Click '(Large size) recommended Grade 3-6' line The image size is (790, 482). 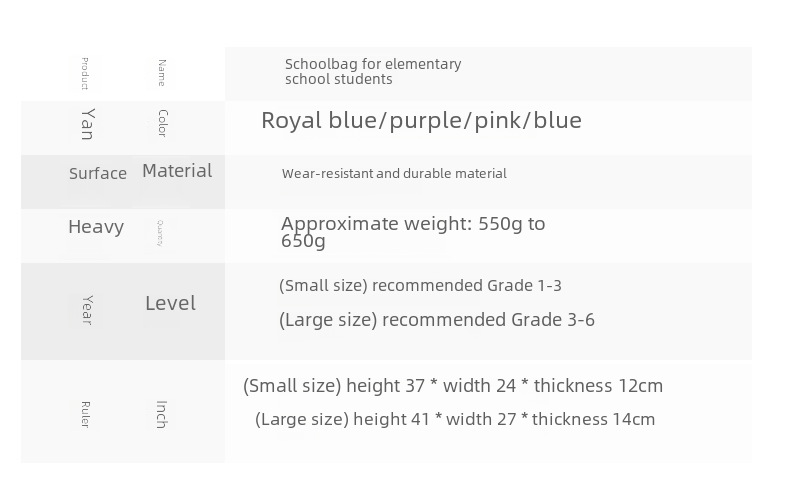click(x=436, y=320)
